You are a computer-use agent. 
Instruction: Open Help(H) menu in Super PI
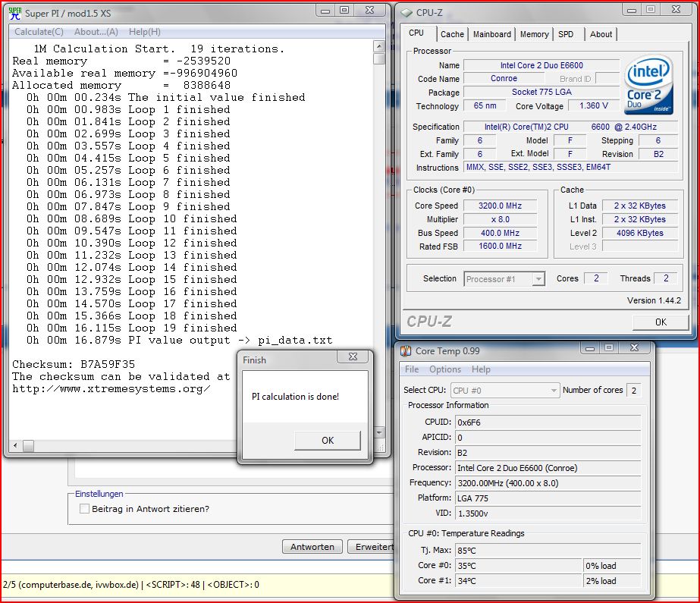point(145,32)
